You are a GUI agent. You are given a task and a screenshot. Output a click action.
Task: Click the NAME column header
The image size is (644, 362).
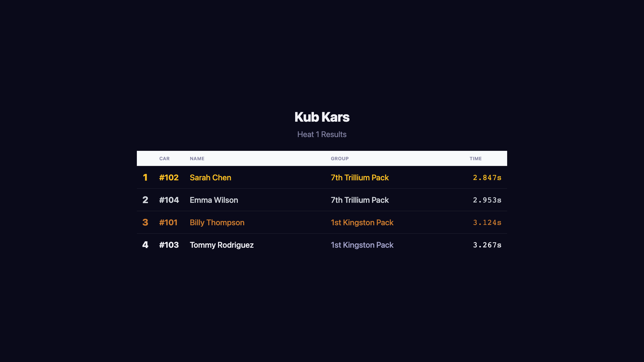197,159
